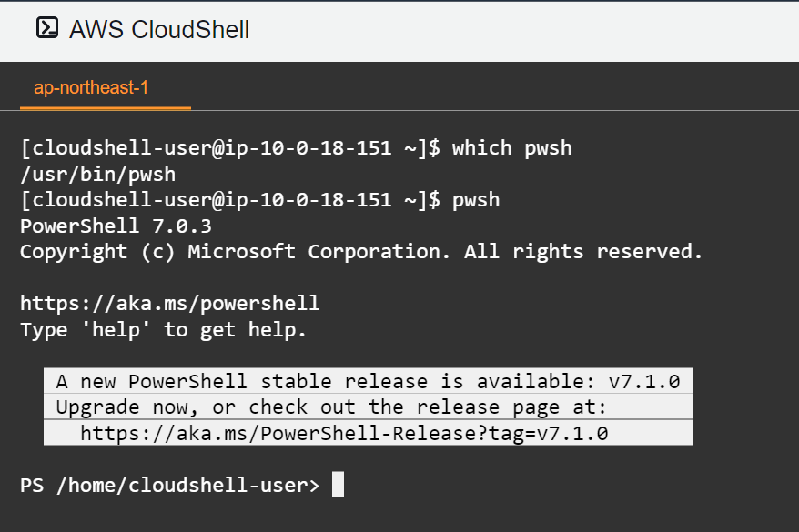Image resolution: width=799 pixels, height=532 pixels.
Task: Click the blinking terminal cursor
Action: click(337, 484)
